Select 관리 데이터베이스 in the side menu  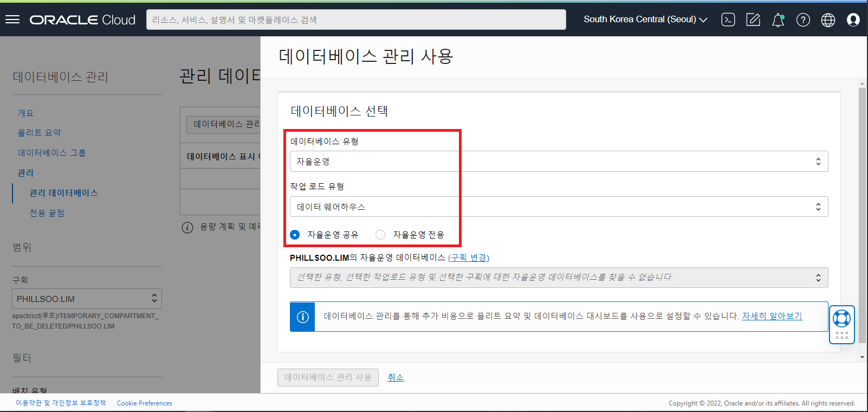[63, 193]
